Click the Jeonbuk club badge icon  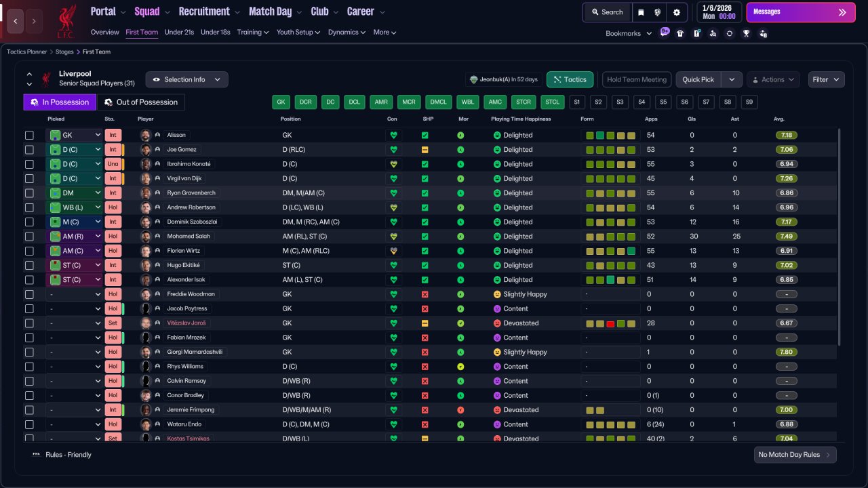[473, 80]
